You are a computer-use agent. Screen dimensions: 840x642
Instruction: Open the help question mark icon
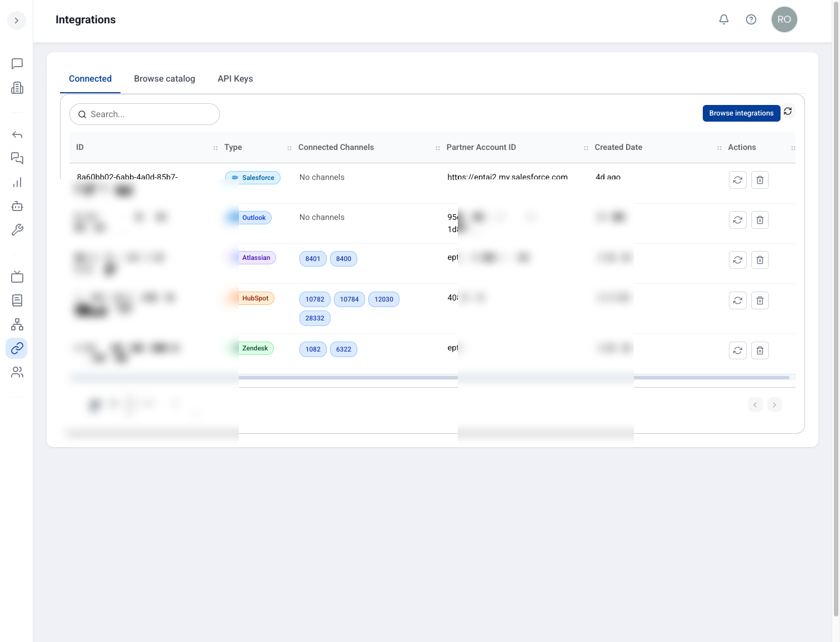click(751, 19)
